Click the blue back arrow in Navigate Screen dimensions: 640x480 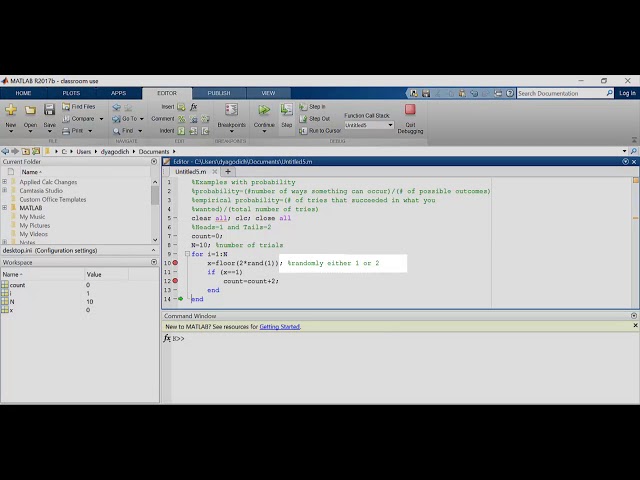117,107
